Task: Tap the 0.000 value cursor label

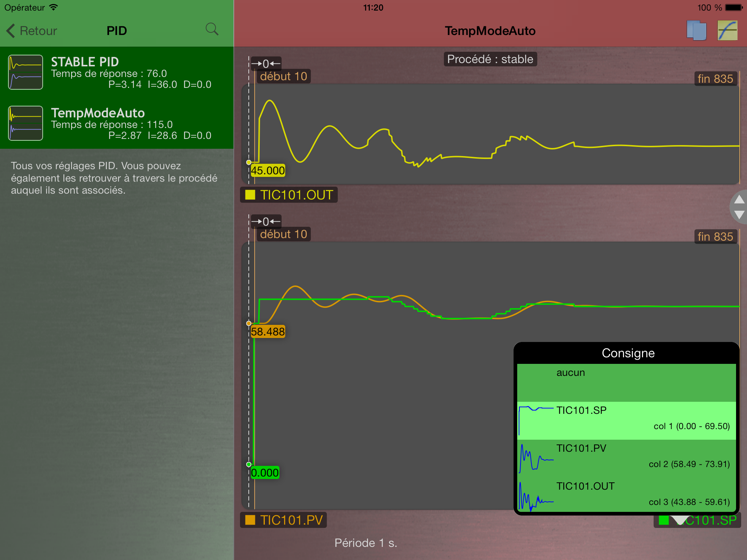Action: pyautogui.click(x=265, y=473)
